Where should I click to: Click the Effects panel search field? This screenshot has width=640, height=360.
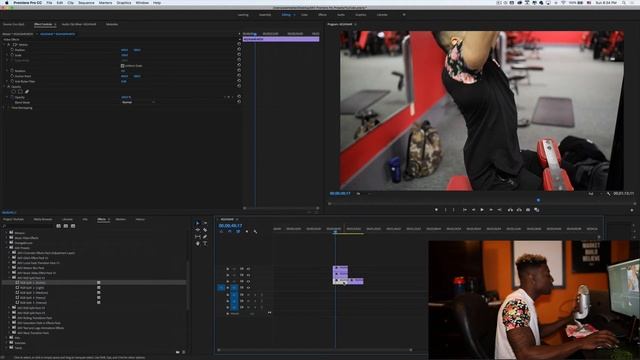coord(29,226)
